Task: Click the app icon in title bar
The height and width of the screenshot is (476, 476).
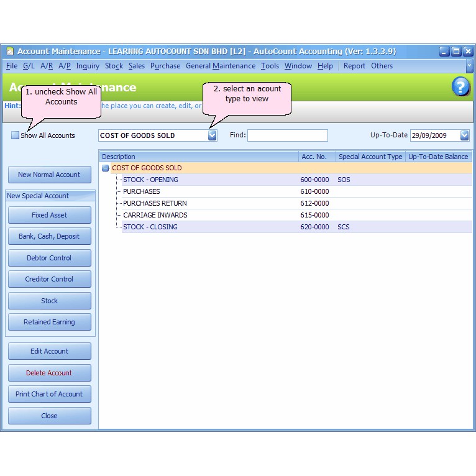Action: coord(9,52)
